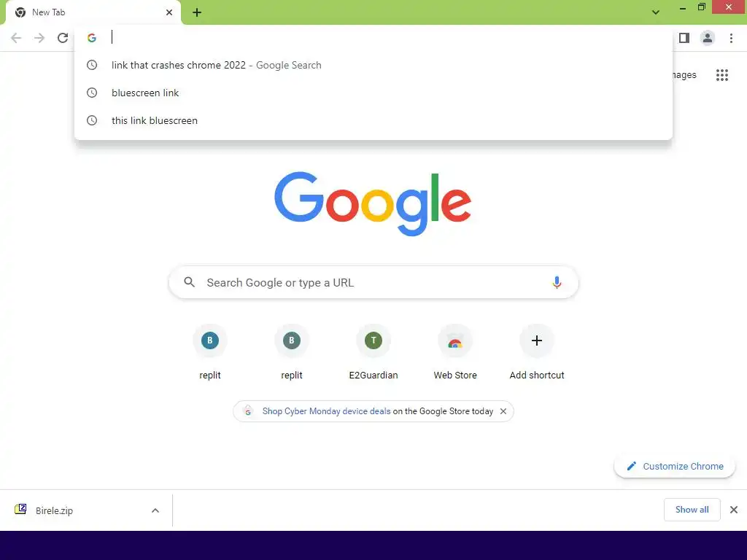This screenshot has width=747, height=560.
Task: Click the Google Store icon in promo
Action: [248, 411]
